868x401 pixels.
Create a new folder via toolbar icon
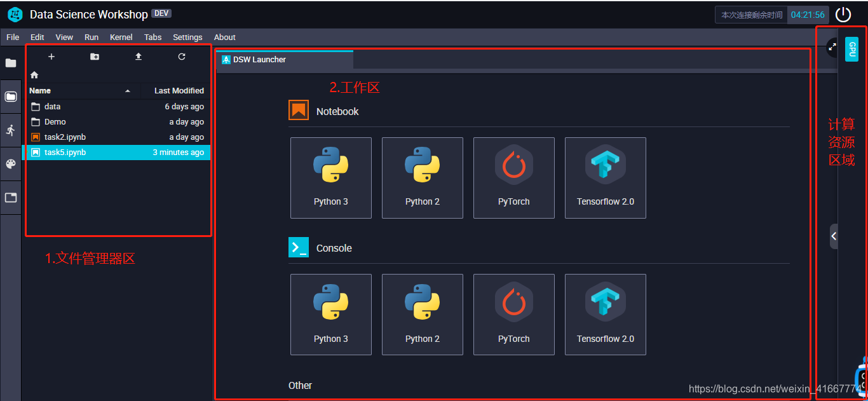tap(95, 57)
